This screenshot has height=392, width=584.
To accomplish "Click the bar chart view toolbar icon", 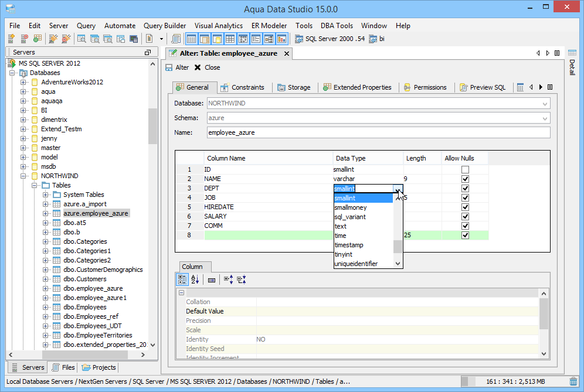I will [282, 38].
